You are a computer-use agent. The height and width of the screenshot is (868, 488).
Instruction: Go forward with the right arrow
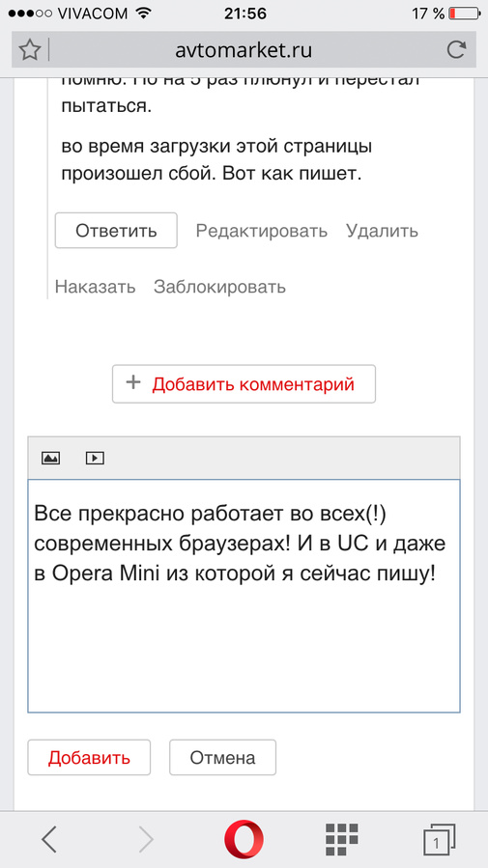(146, 839)
